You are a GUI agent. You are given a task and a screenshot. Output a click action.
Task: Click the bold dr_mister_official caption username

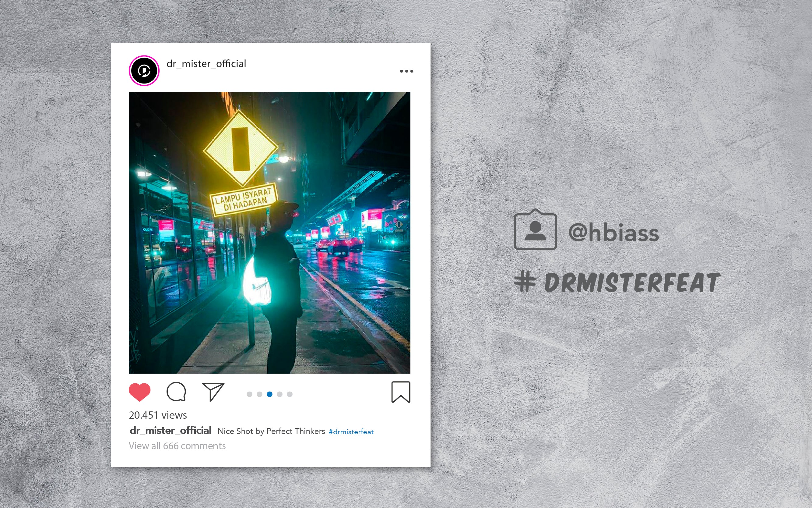pyautogui.click(x=170, y=431)
